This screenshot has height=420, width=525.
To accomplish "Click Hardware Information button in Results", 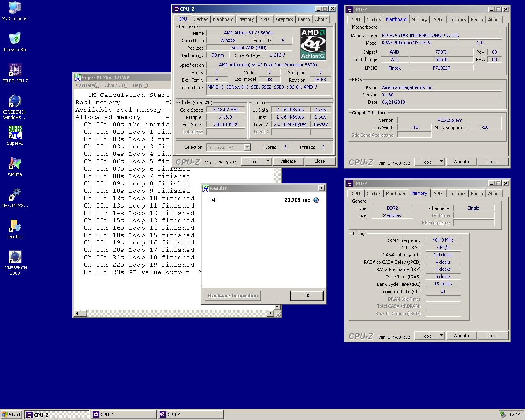I will (233, 295).
